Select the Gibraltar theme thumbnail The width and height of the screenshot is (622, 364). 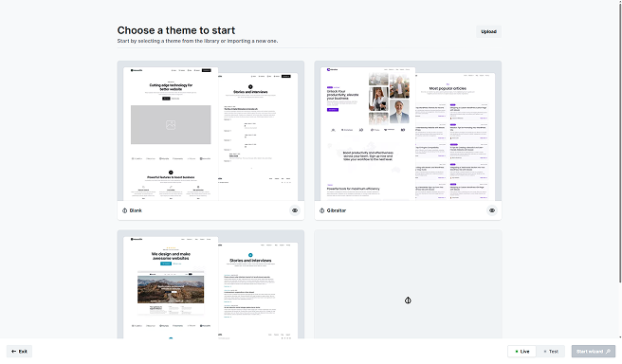coord(408,131)
